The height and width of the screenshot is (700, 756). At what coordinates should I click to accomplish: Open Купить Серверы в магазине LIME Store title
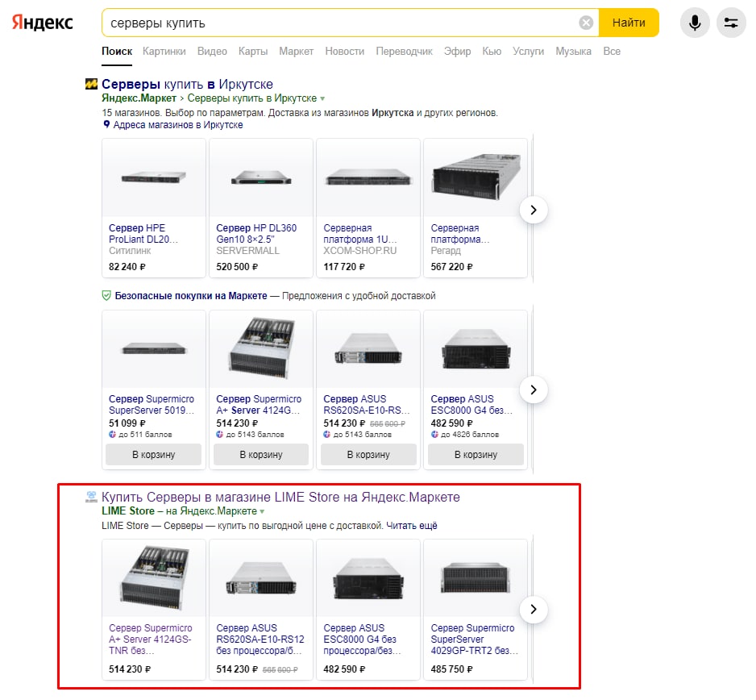[x=280, y=497]
